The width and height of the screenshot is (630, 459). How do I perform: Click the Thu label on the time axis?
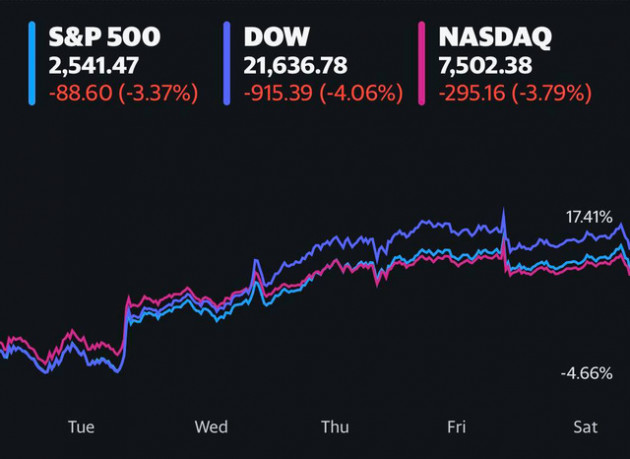(x=335, y=427)
